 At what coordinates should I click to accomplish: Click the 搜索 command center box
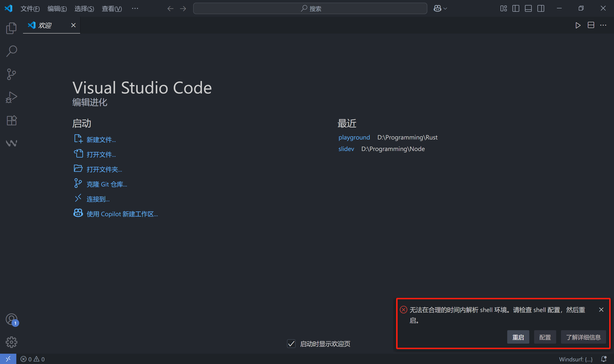[310, 9]
